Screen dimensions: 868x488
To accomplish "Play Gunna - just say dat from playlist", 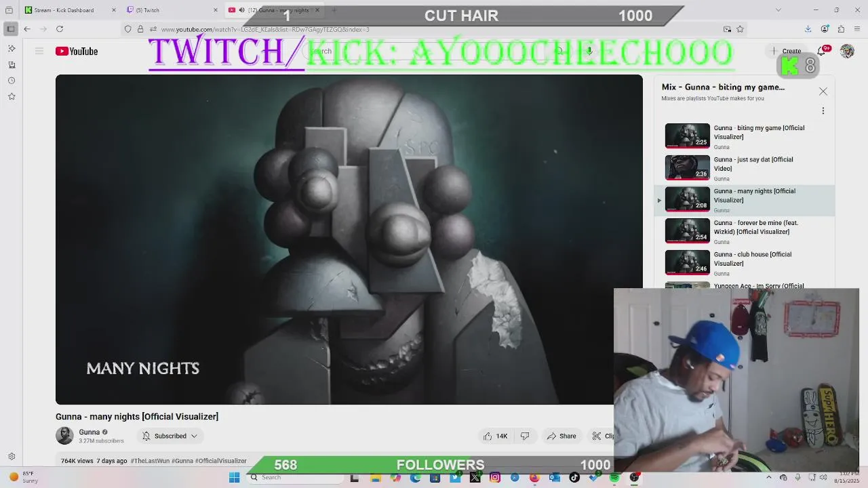I will [x=745, y=167].
